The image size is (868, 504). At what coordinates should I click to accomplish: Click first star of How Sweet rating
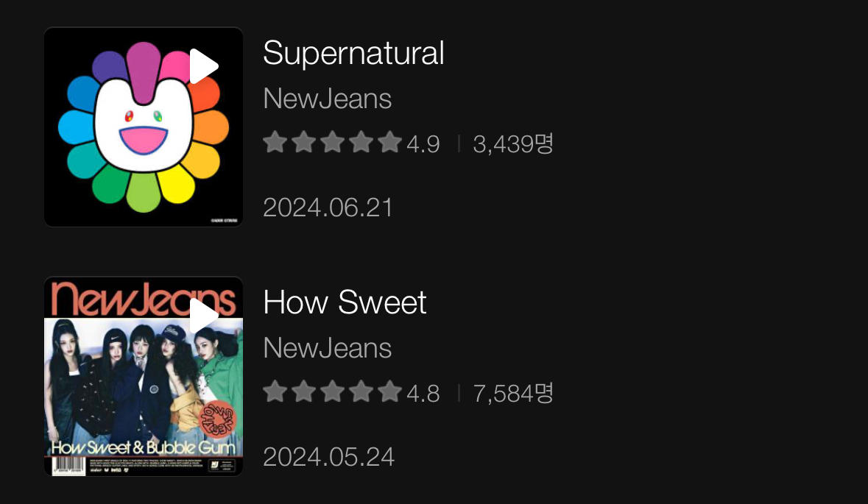(x=275, y=392)
